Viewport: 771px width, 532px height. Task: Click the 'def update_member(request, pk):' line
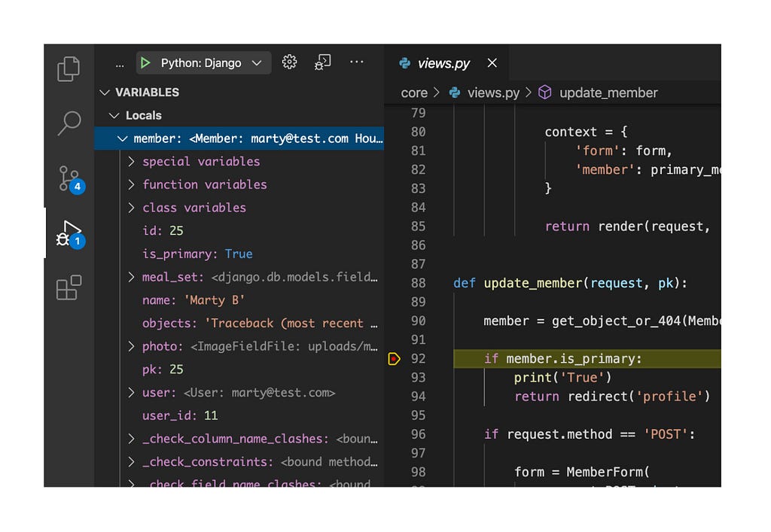pos(570,284)
